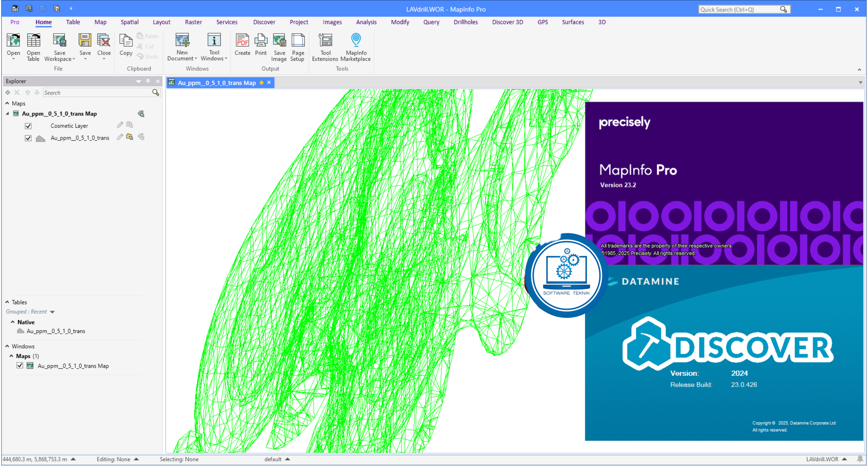Click the editable pencil icon for Cosmetic Layer
The image size is (868, 467).
pyautogui.click(x=120, y=125)
